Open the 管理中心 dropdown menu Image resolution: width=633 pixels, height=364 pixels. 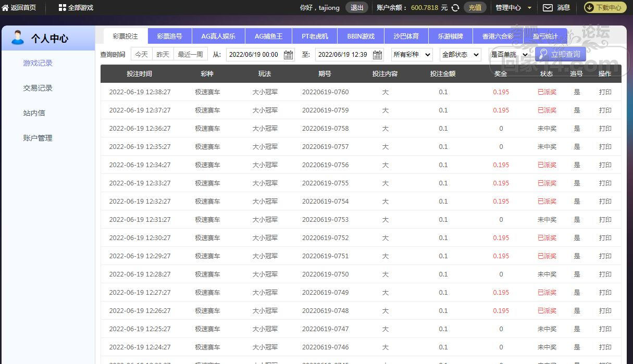[513, 8]
